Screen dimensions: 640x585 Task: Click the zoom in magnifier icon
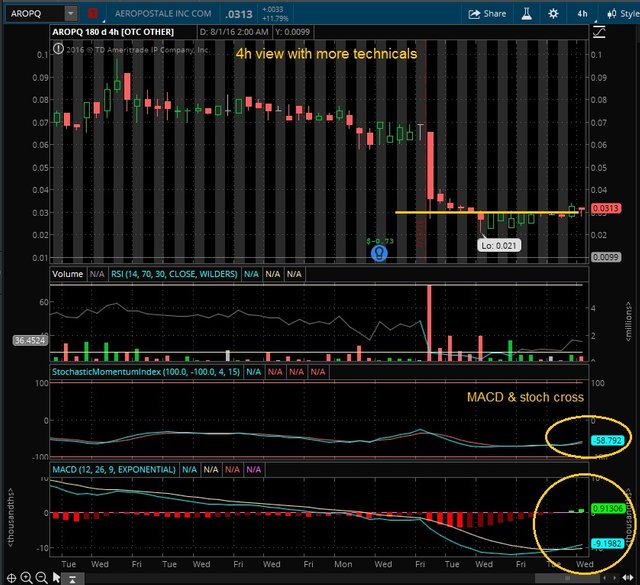tap(27, 578)
